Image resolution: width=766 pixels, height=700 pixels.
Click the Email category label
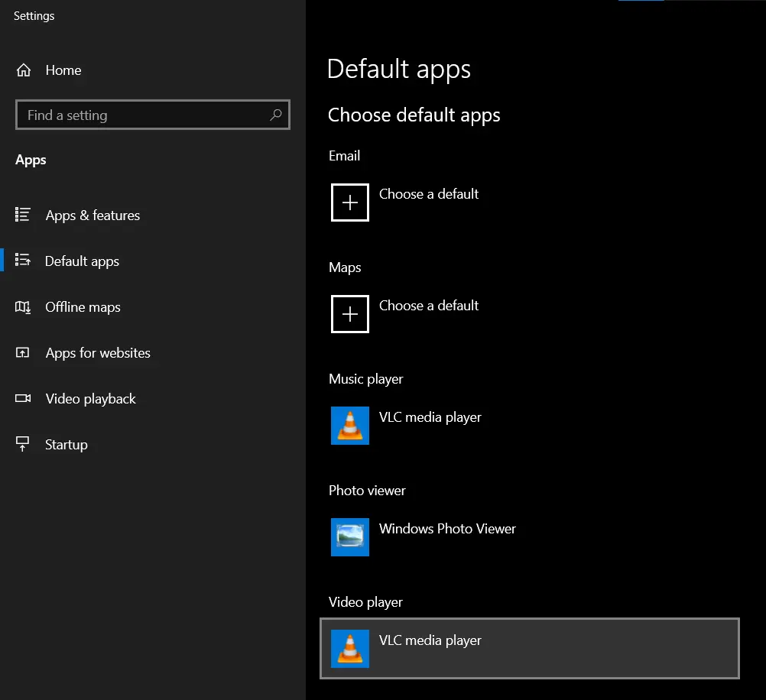pyautogui.click(x=345, y=156)
